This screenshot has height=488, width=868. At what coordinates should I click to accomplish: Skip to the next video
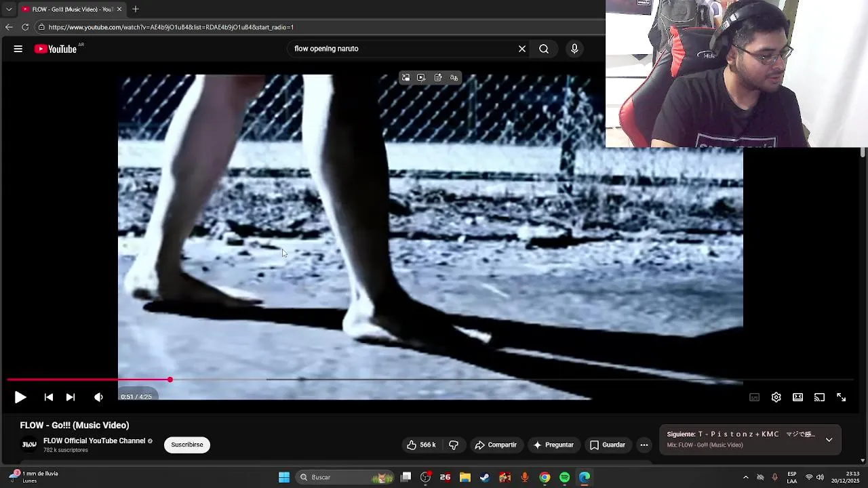pos(71,397)
